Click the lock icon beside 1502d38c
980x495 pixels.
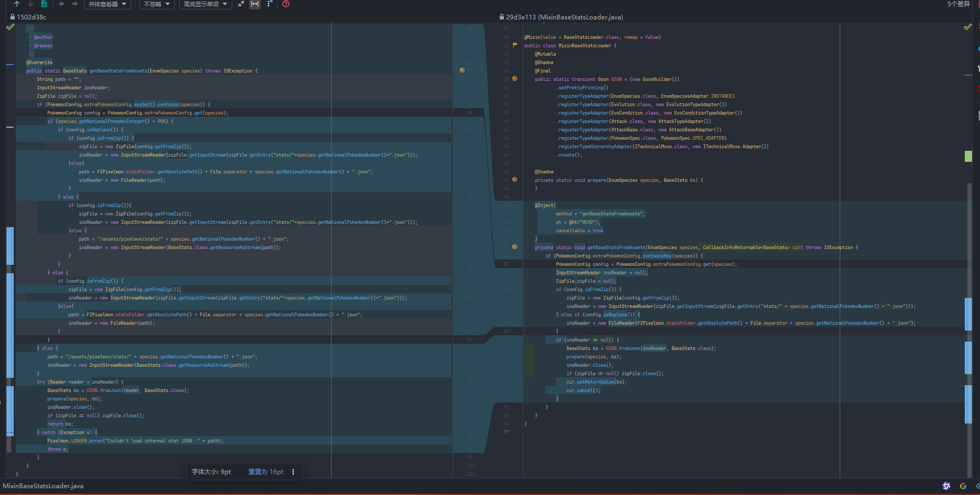13,17
